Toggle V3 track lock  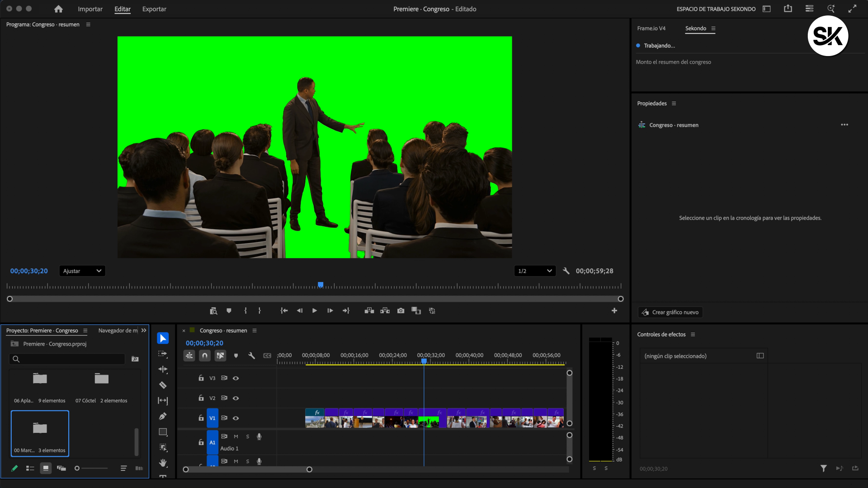tap(201, 378)
